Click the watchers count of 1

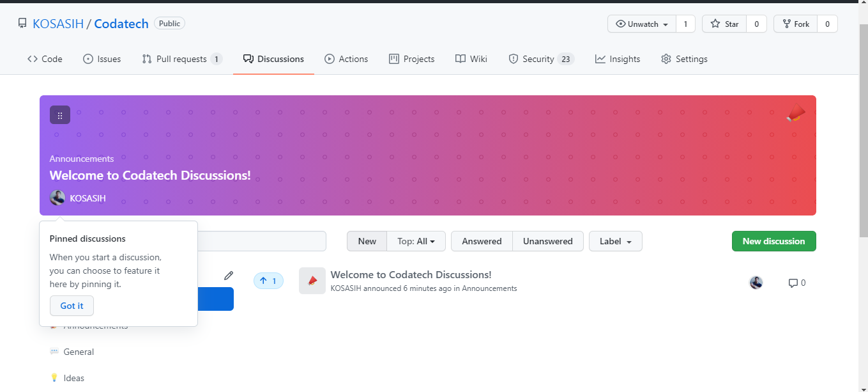685,24
